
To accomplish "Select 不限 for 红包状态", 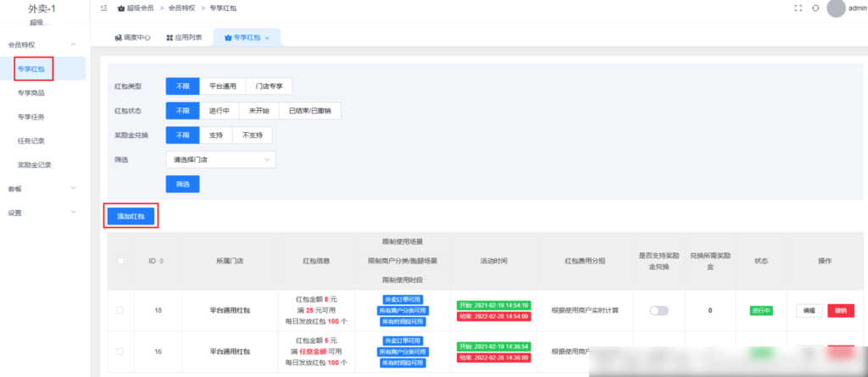I will pyautogui.click(x=183, y=111).
